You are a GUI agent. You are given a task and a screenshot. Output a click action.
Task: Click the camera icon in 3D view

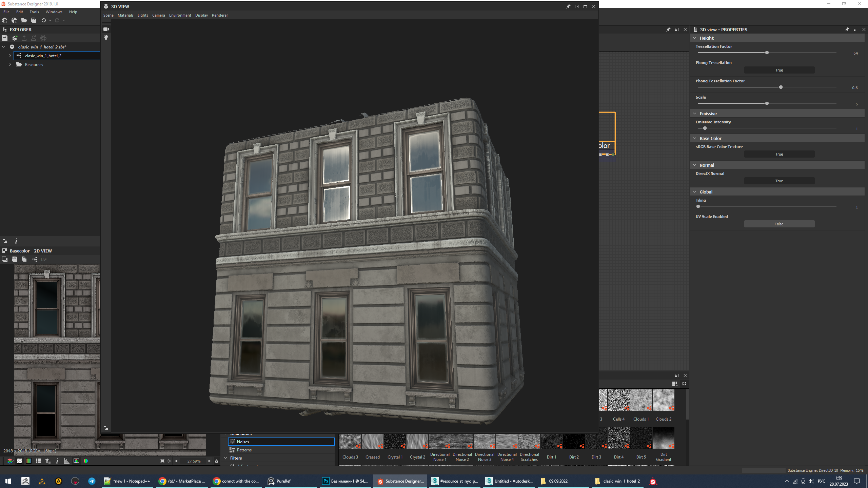106,29
